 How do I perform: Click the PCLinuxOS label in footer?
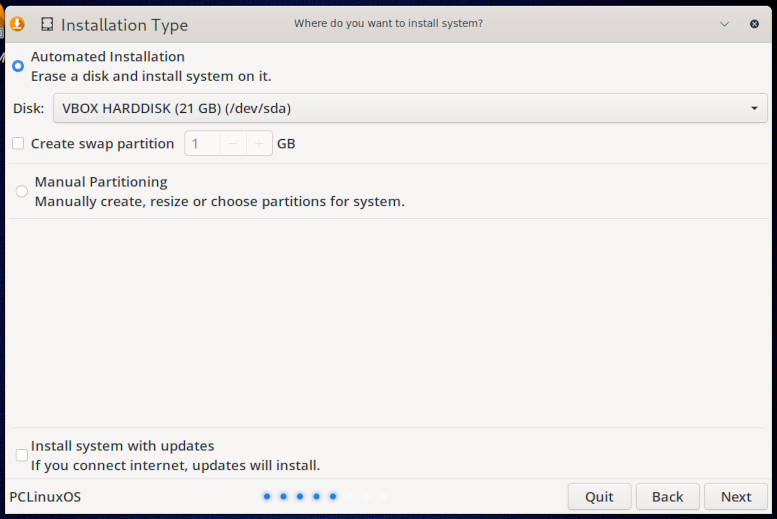[45, 497]
